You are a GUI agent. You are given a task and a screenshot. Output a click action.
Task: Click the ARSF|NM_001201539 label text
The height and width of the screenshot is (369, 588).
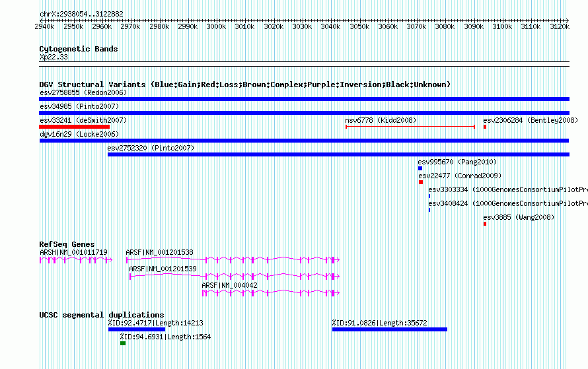tap(163, 269)
